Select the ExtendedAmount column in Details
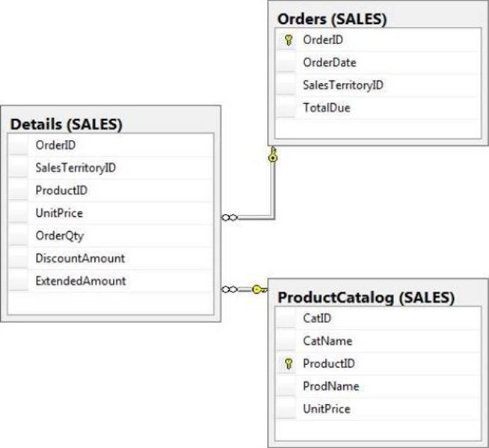This screenshot has height=448, width=489. (x=81, y=280)
